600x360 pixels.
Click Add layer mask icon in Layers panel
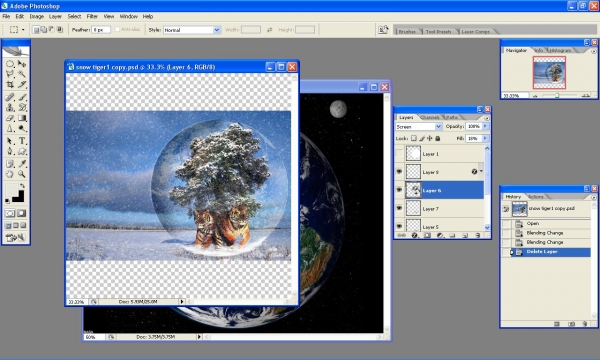point(427,235)
